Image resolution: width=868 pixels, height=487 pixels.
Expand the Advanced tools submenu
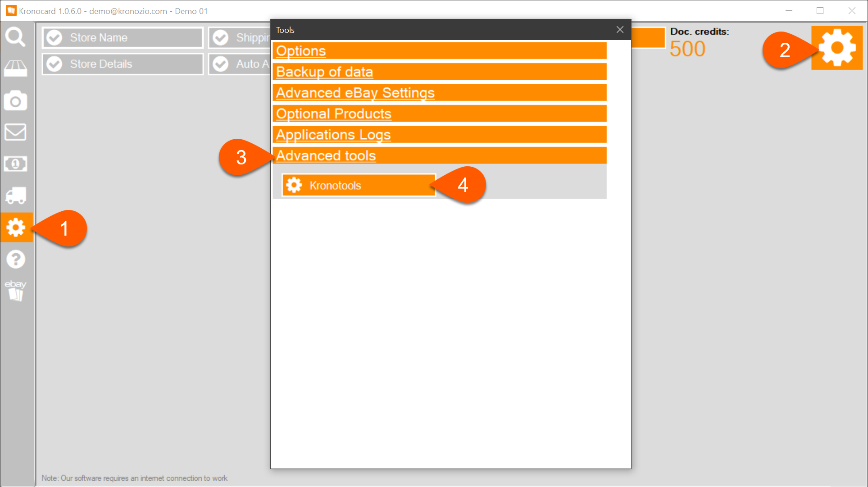(325, 155)
